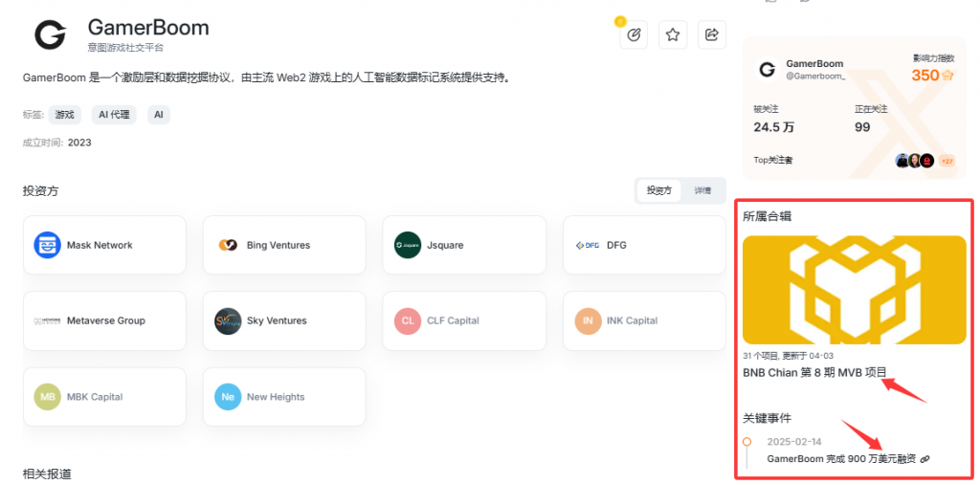The height and width of the screenshot is (485, 980).
Task: Open the Mask Network investor card
Action: 104,245
